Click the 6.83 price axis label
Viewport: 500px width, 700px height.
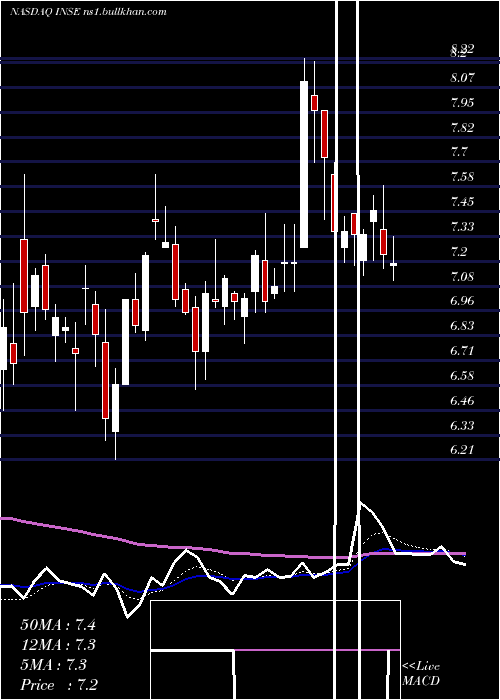(x=462, y=325)
